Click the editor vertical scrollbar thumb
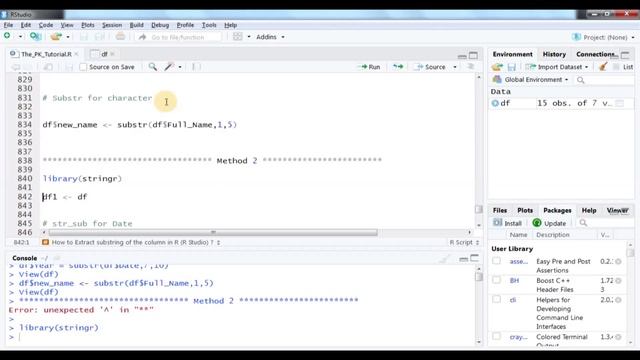640x360 pixels. pyautogui.click(x=479, y=209)
